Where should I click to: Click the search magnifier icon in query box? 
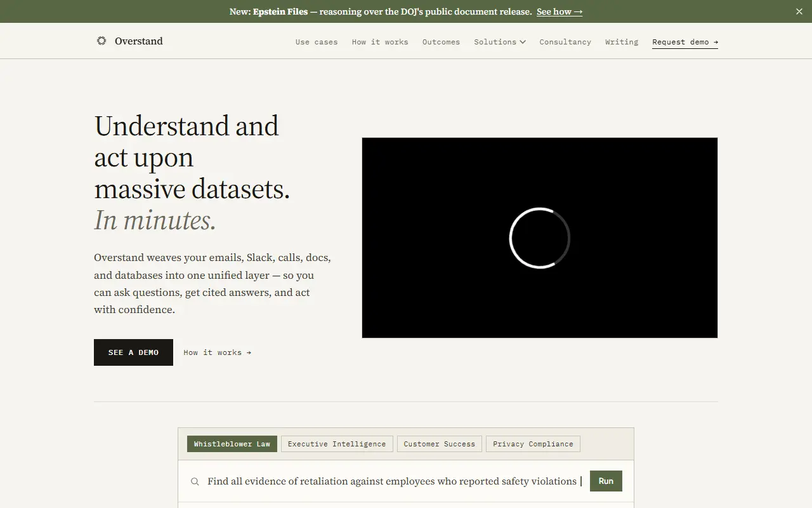195,481
